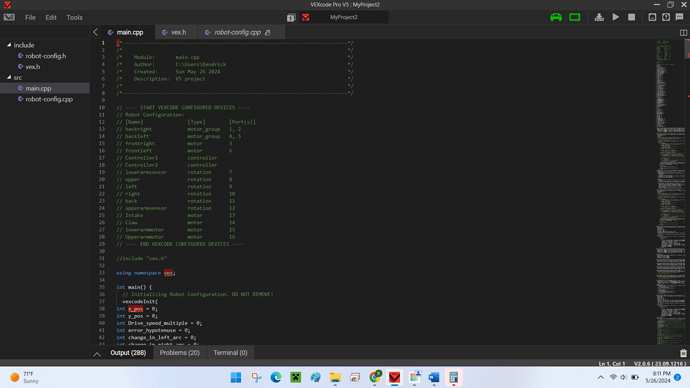Image resolution: width=690 pixels, height=388 pixels.
Task: Click the highlighted 'vex' error on line 33
Action: click(168, 273)
